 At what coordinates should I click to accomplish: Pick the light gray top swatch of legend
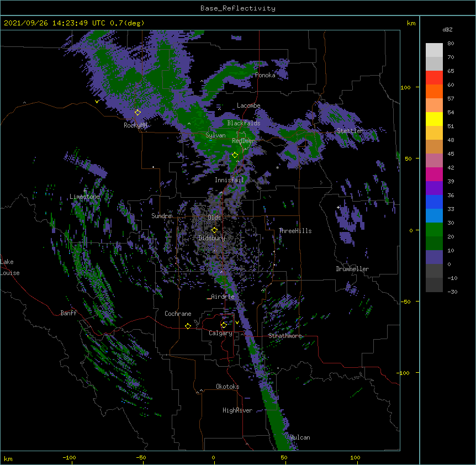click(x=434, y=50)
